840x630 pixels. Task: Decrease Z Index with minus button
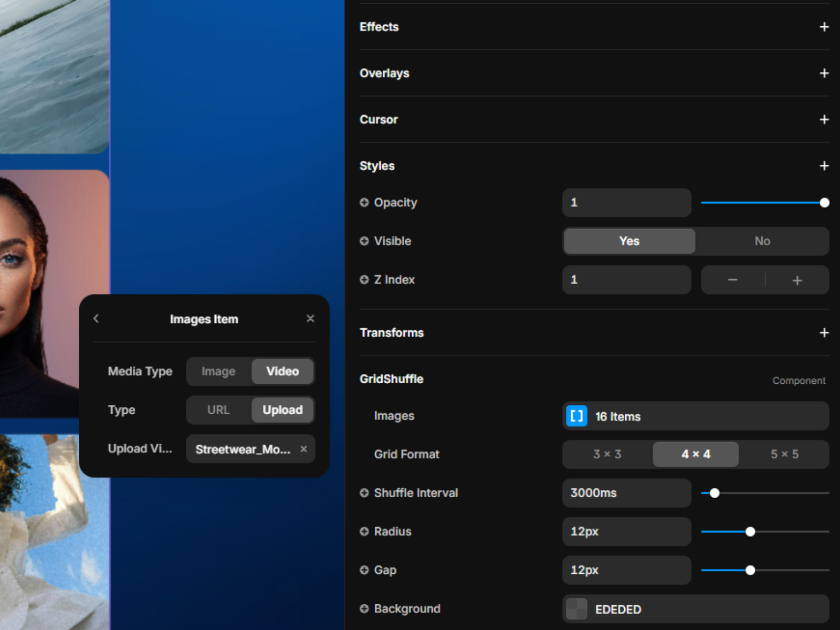pyautogui.click(x=732, y=280)
